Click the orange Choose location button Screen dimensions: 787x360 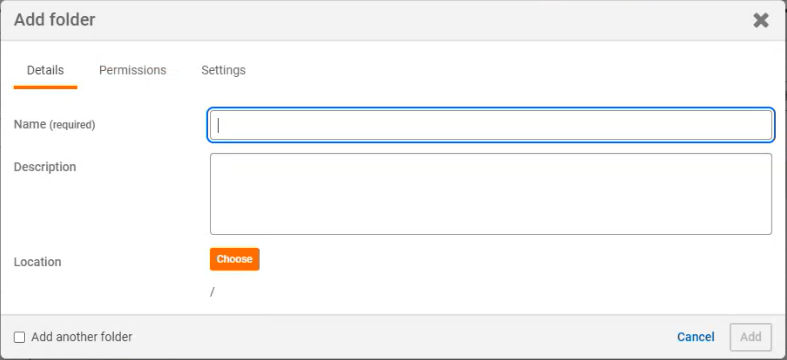[x=234, y=259]
